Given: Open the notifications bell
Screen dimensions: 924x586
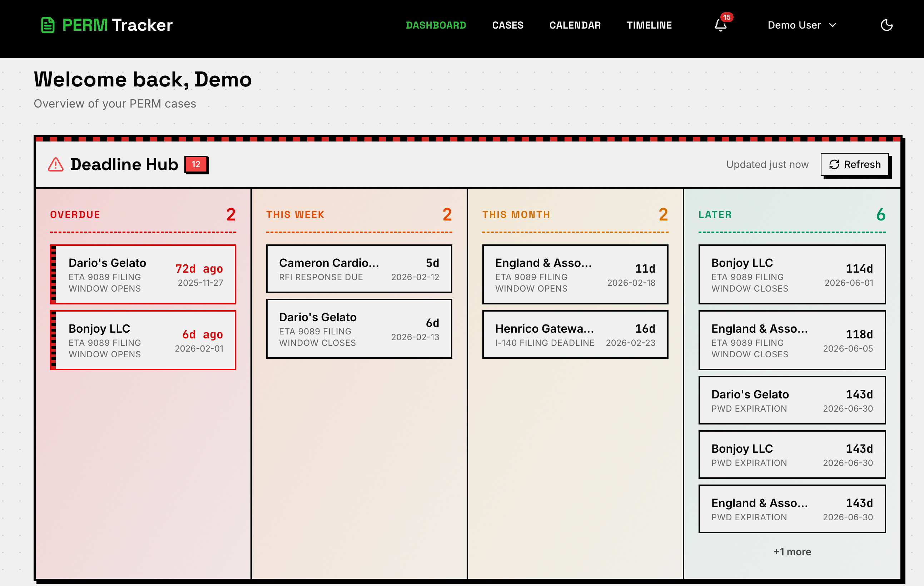Looking at the screenshot, I should (x=720, y=26).
